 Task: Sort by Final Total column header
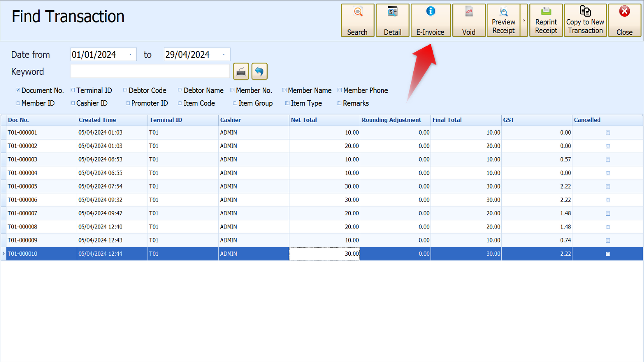pos(466,120)
